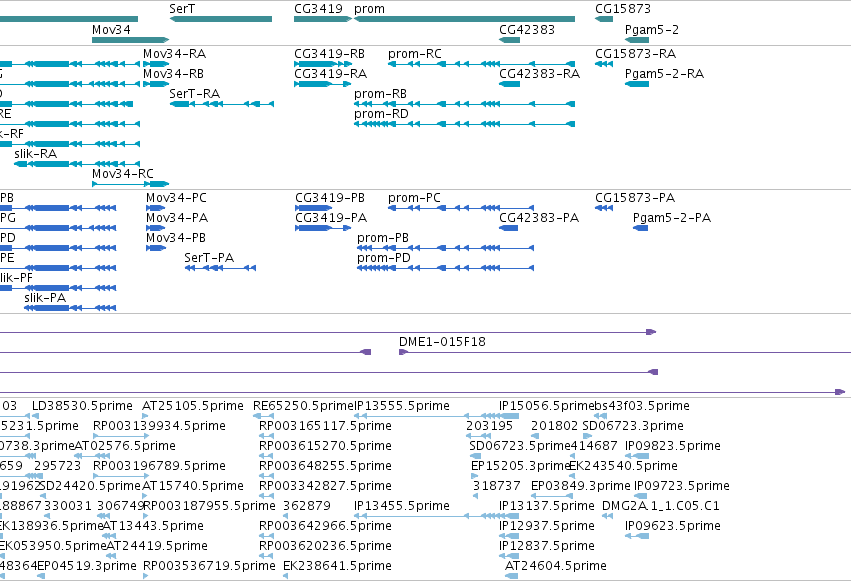This screenshot has width=851, height=581.
Task: Select the CG3419-PA protein feature
Action: pos(323,228)
